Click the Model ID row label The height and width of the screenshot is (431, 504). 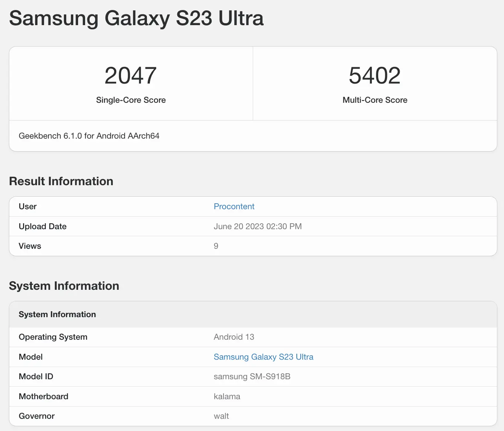[x=36, y=376]
